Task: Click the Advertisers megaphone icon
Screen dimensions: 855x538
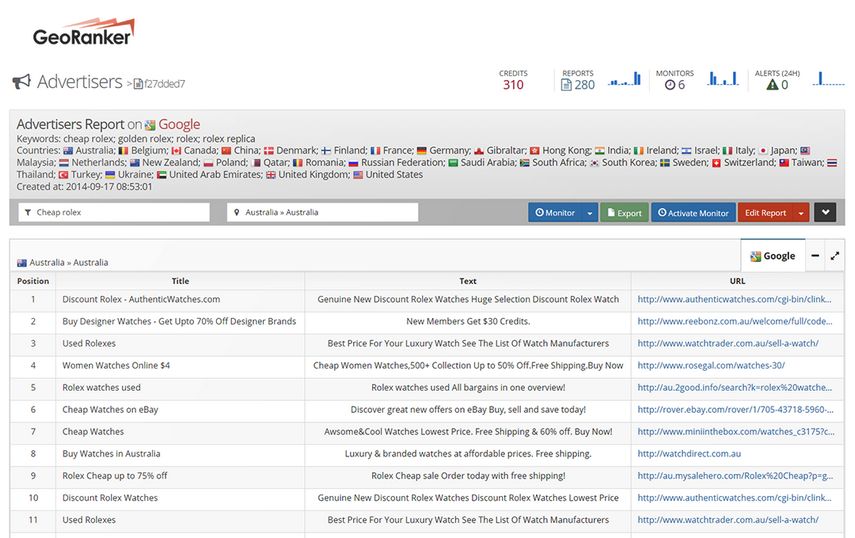Action: [21, 82]
